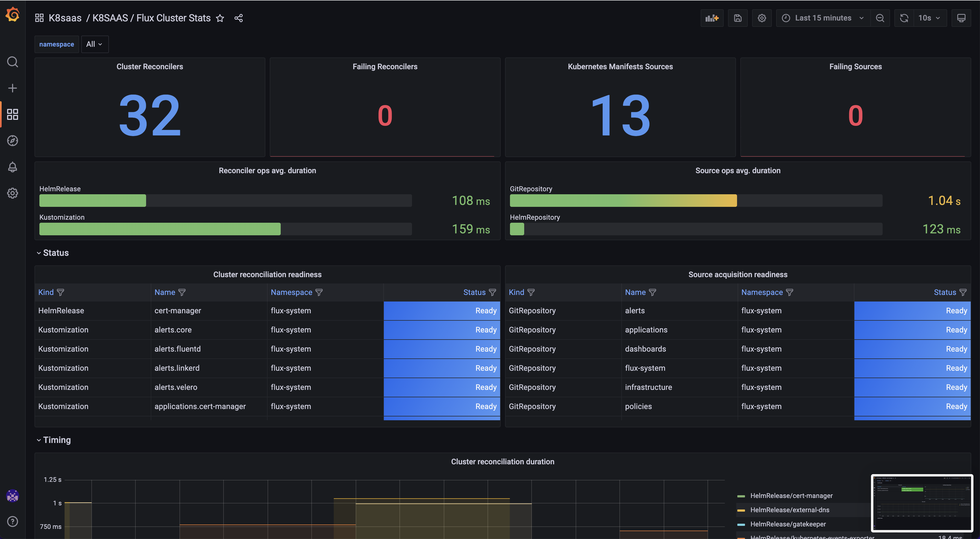Sort Cluster reconciliation table by Kind header

(x=46, y=292)
